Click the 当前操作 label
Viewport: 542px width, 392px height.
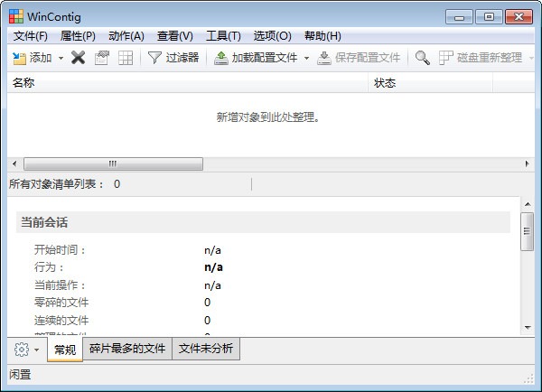click(60, 285)
